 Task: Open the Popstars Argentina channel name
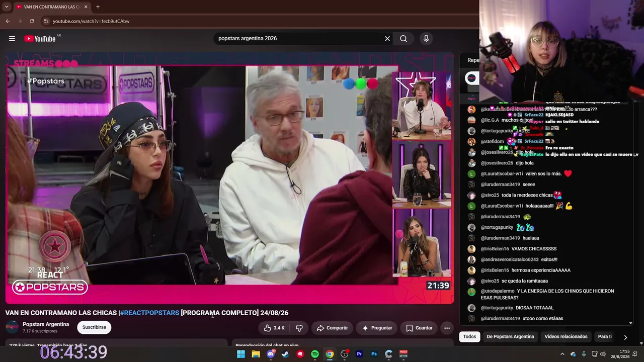[x=46, y=324]
